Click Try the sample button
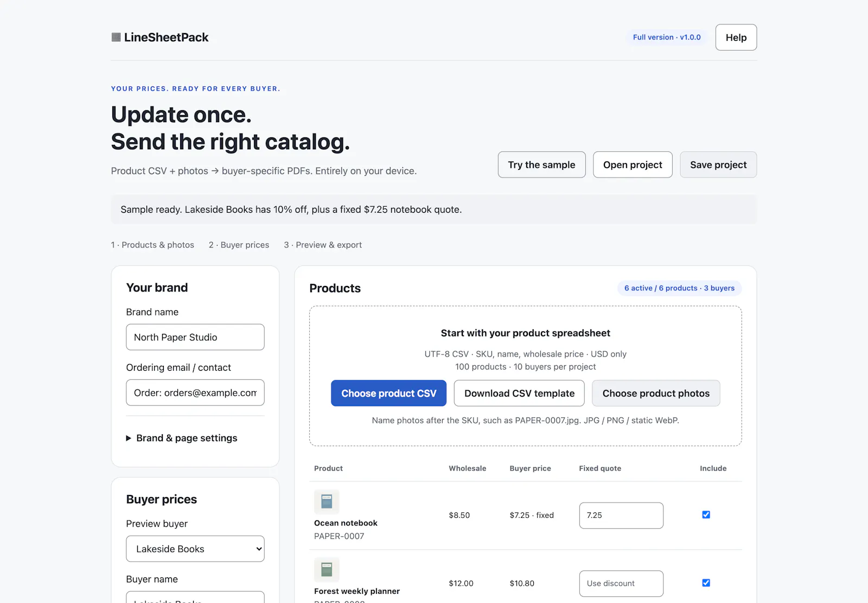 (541, 164)
